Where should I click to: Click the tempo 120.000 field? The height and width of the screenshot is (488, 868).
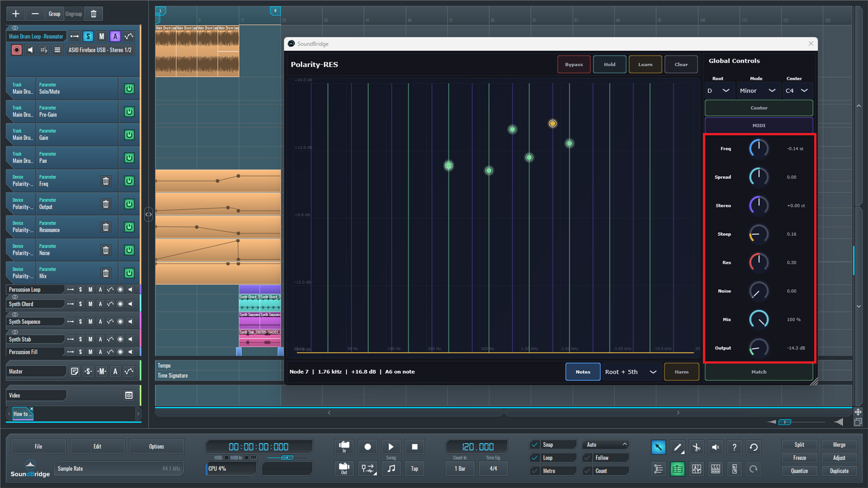477,447
